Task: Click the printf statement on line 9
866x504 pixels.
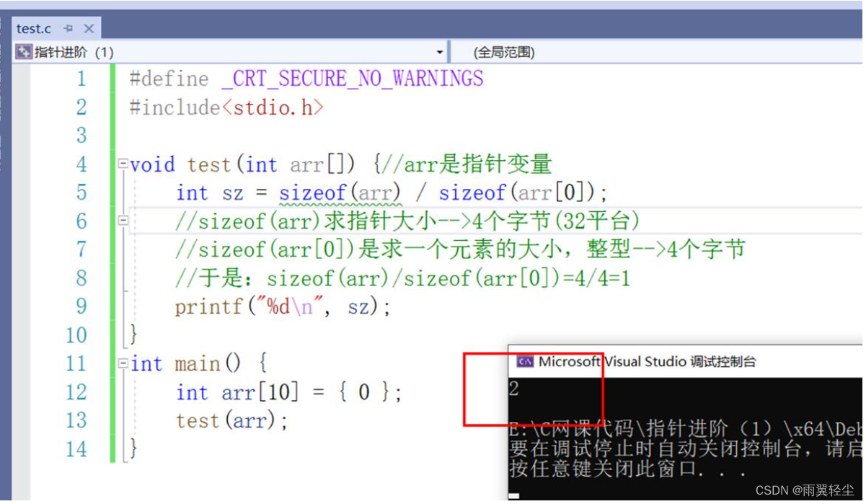Action: 283,307
